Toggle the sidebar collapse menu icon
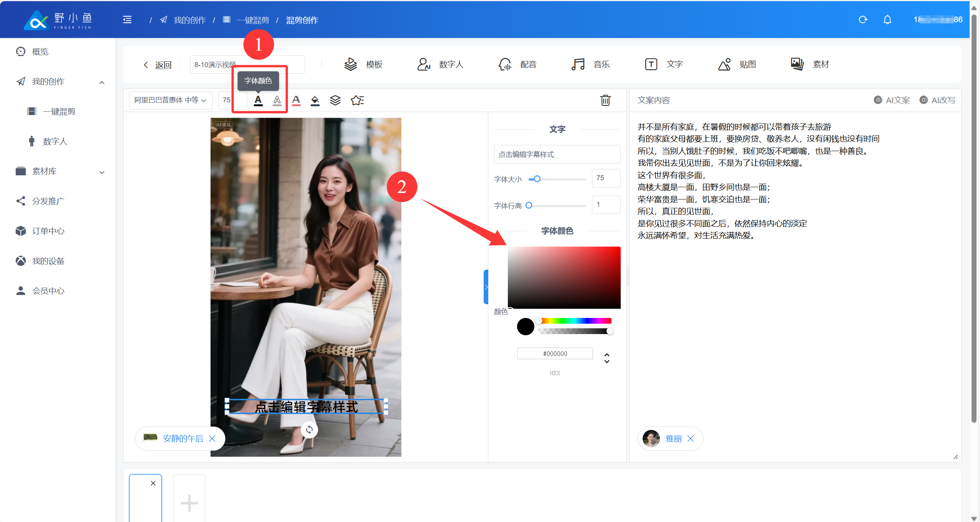This screenshot has height=522, width=980. click(127, 20)
